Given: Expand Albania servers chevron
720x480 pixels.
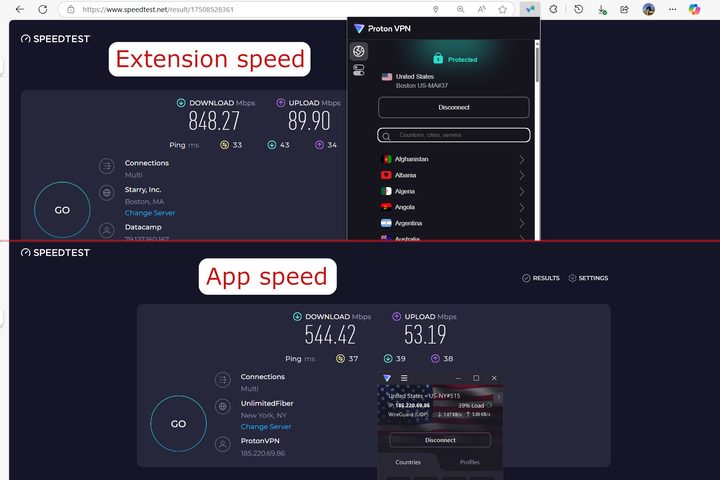Looking at the screenshot, I should tap(521, 175).
